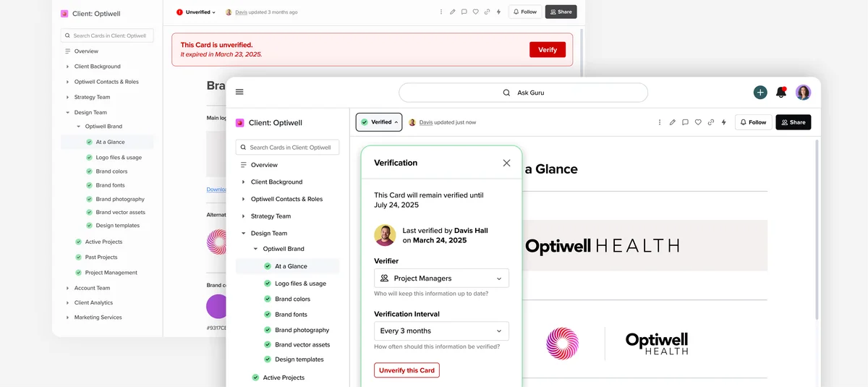Open Overview in back window sidebar
Viewport: 868px width, 387px height.
(86, 51)
